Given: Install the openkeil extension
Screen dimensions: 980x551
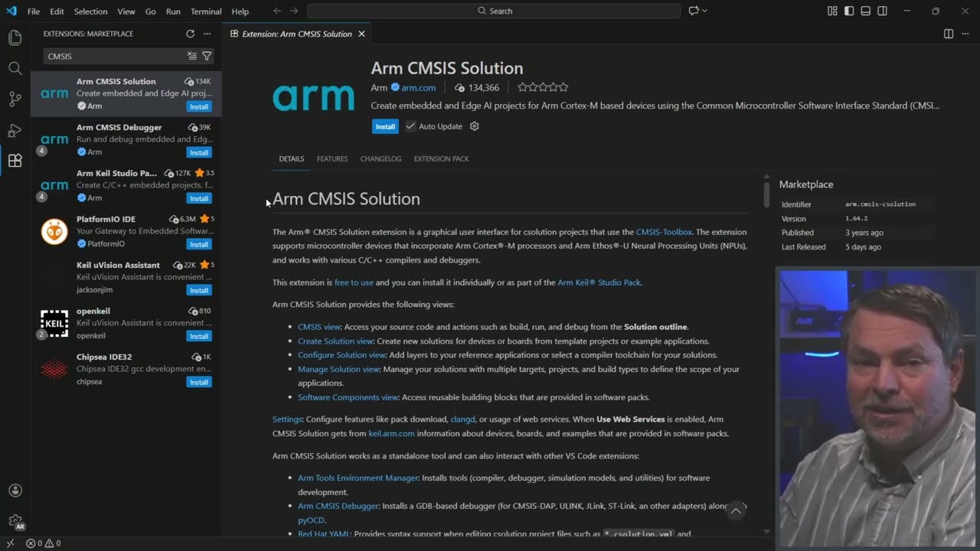Looking at the screenshot, I should point(199,336).
